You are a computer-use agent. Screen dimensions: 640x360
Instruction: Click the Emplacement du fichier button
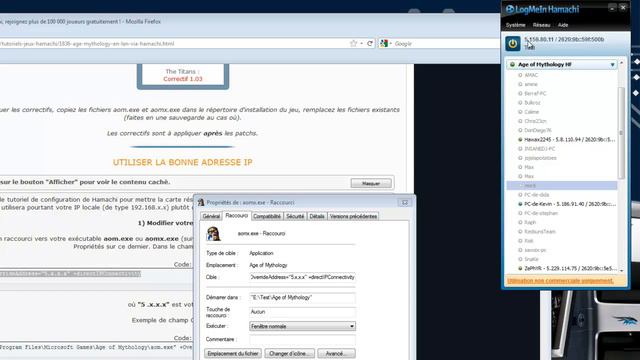pos(233,353)
